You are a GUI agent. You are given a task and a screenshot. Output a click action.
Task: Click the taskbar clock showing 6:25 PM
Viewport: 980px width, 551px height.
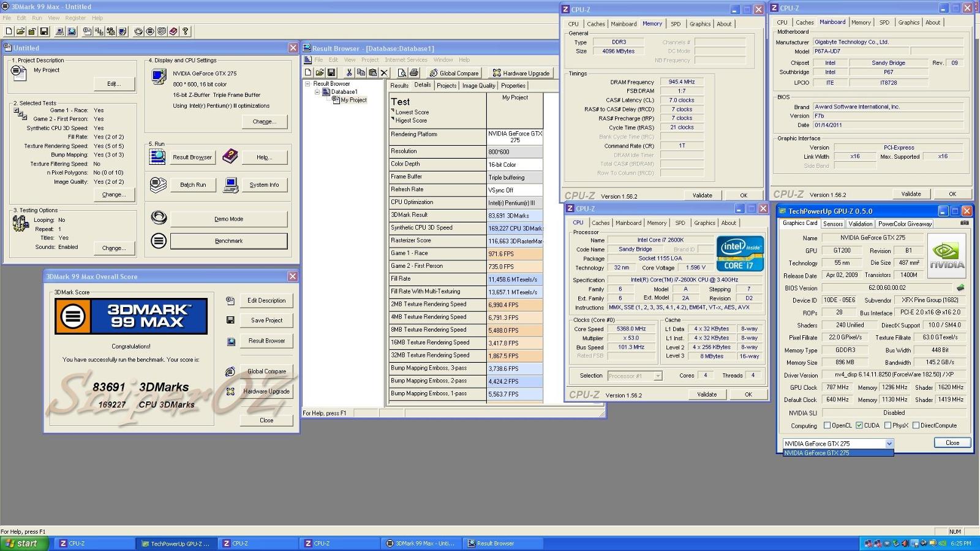960,543
